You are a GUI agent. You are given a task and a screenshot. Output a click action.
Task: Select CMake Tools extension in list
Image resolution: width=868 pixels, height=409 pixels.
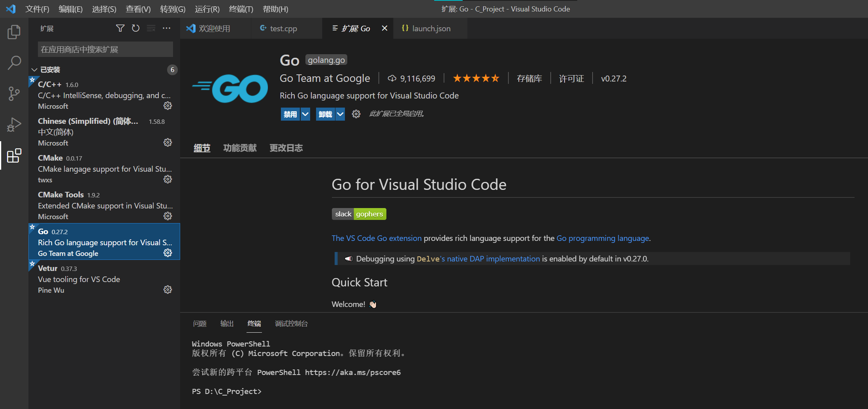click(104, 205)
